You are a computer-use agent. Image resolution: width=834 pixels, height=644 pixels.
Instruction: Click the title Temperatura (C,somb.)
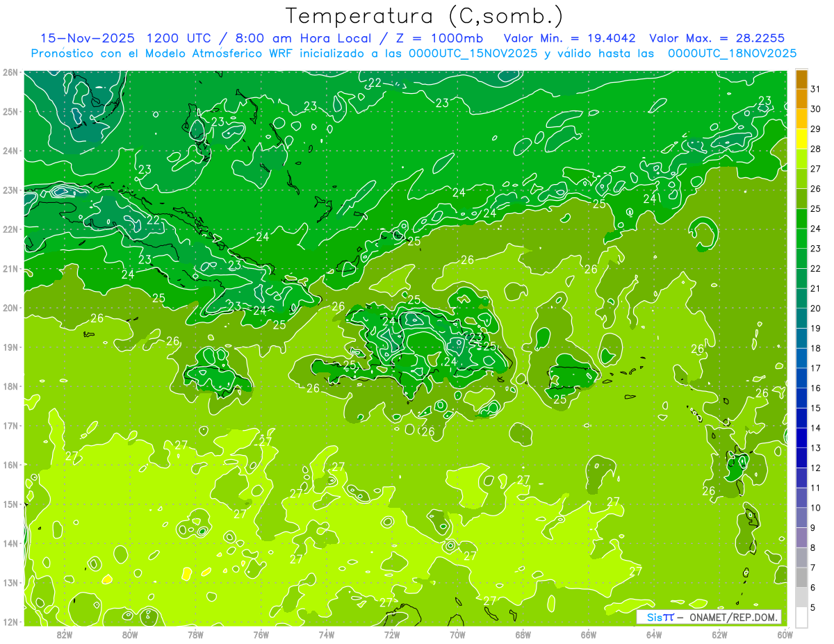click(425, 16)
